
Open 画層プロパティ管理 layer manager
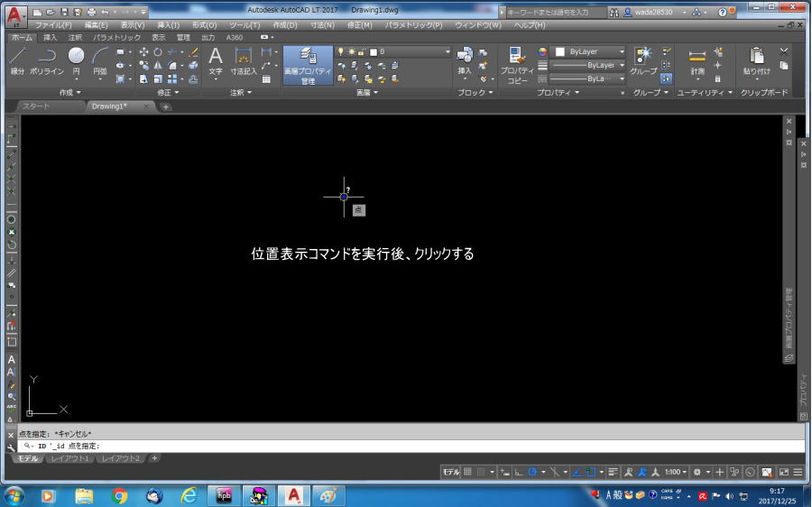tap(308, 65)
